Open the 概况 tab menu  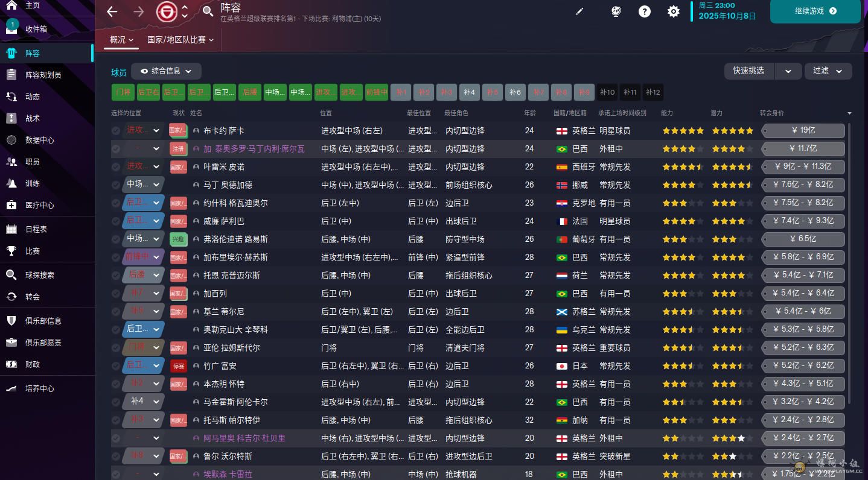[x=121, y=40]
